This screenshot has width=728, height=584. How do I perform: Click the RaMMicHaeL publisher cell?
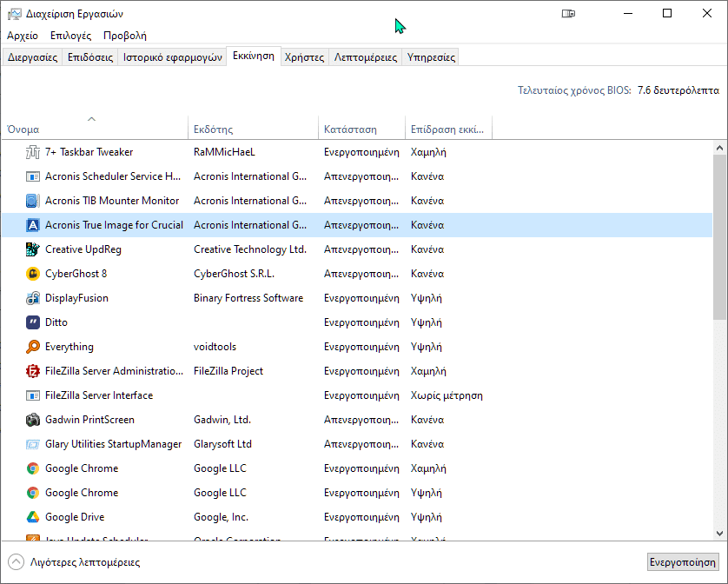224,152
